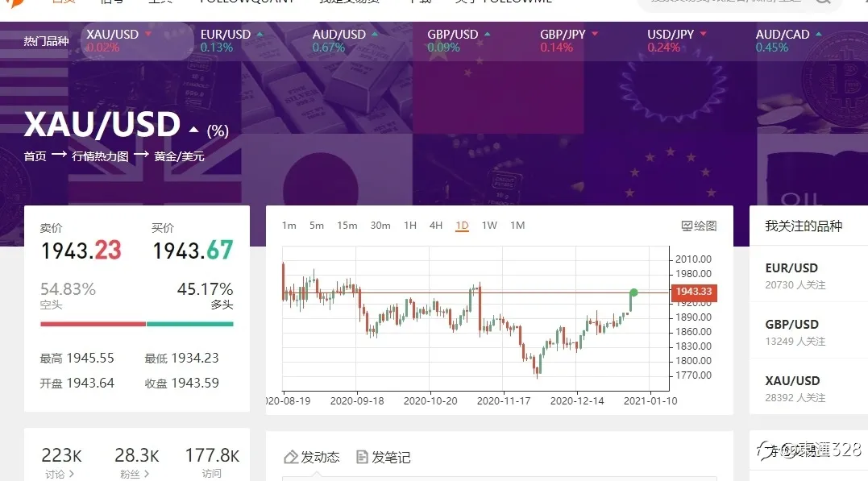Switch chart to 4H timeframe
The width and height of the screenshot is (868, 481).
point(436,226)
